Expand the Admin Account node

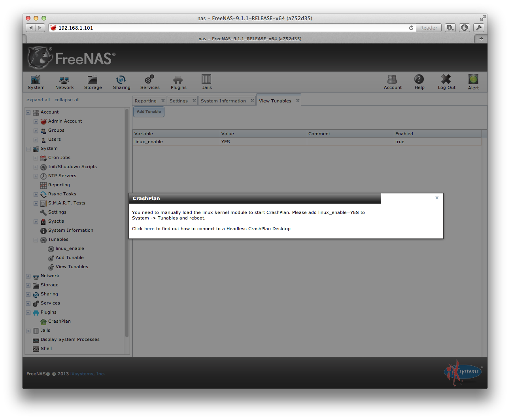tap(36, 121)
